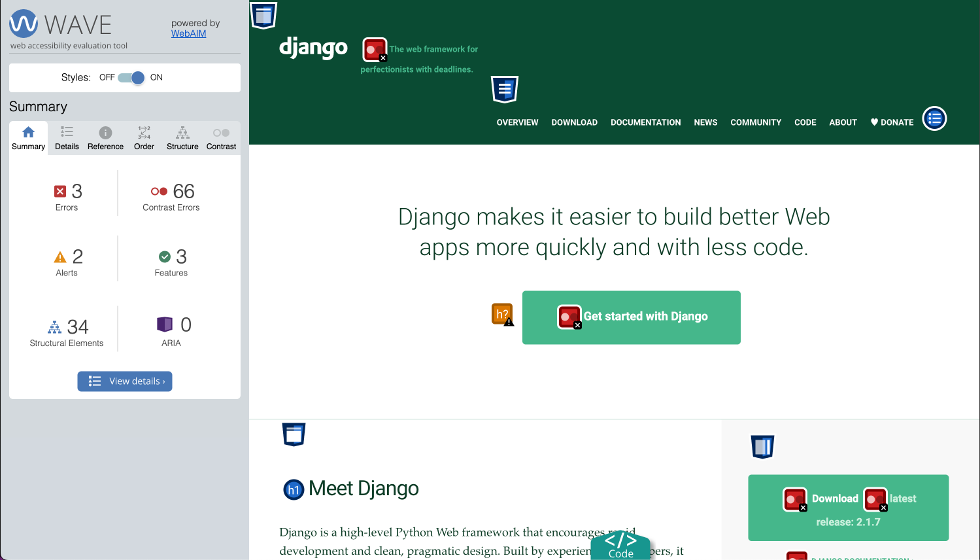Click the '66' contrast errors count
The image size is (980, 560).
(x=184, y=191)
